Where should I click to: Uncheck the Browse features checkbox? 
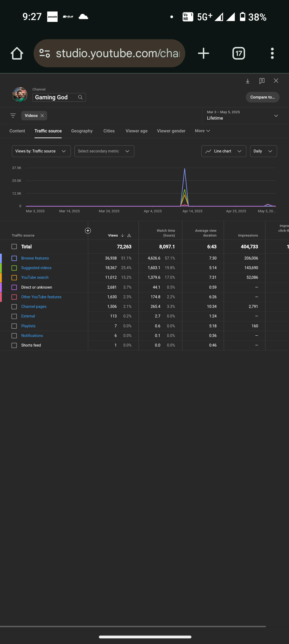[x=14, y=258]
